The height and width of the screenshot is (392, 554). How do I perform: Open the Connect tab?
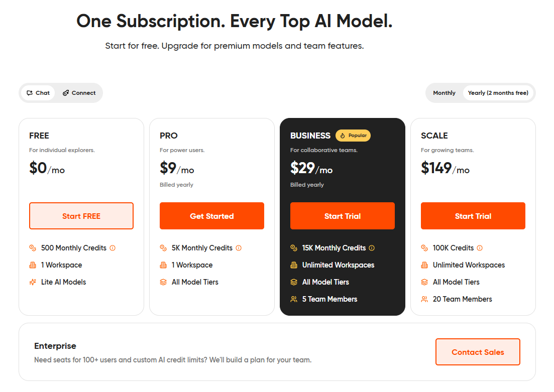[x=79, y=93]
